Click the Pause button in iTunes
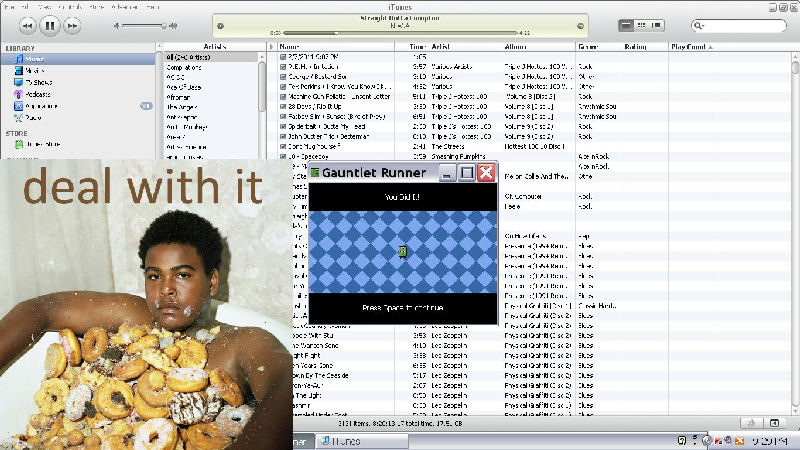 [50, 24]
